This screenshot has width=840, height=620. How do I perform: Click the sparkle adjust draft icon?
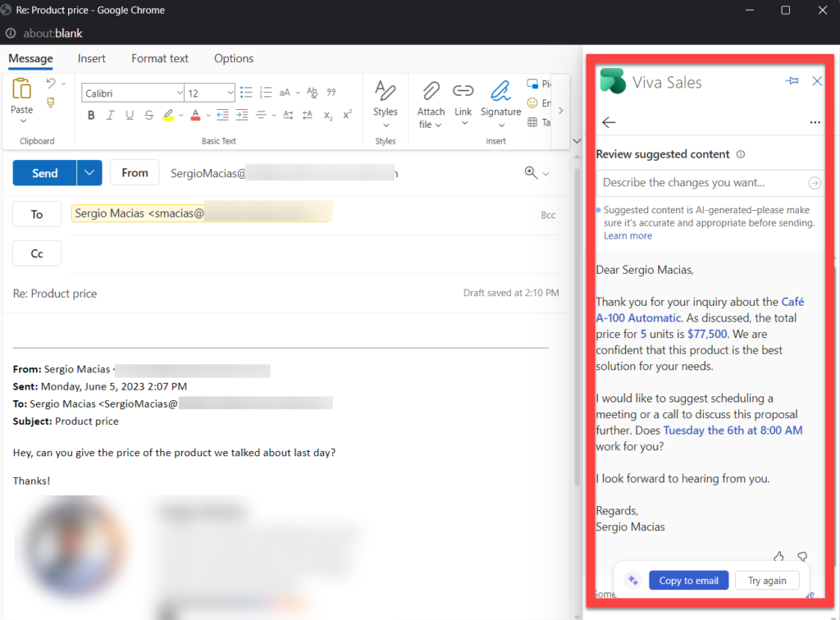pos(632,581)
